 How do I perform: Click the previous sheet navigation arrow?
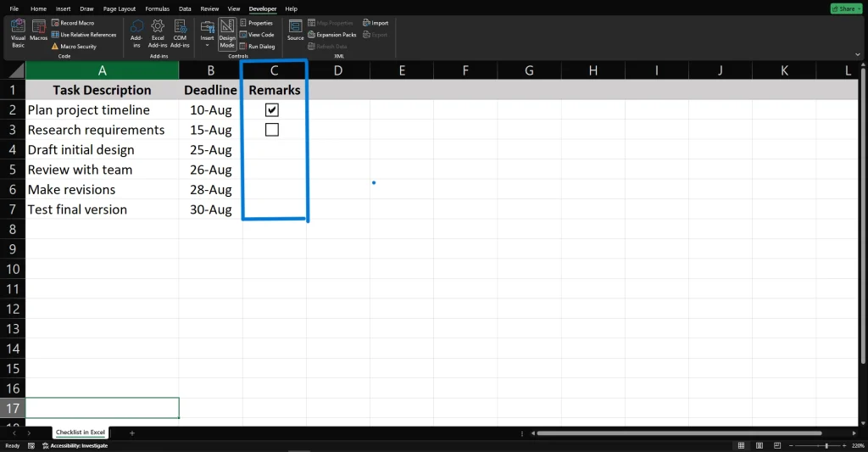(14, 432)
